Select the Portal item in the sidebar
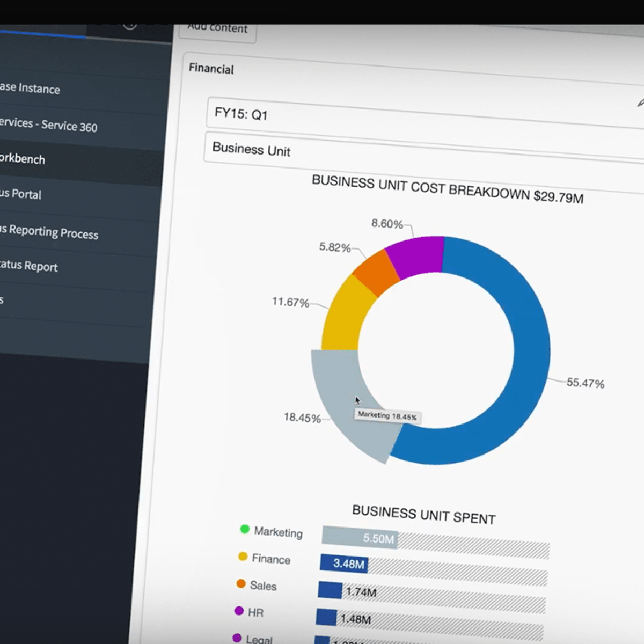 (21, 194)
